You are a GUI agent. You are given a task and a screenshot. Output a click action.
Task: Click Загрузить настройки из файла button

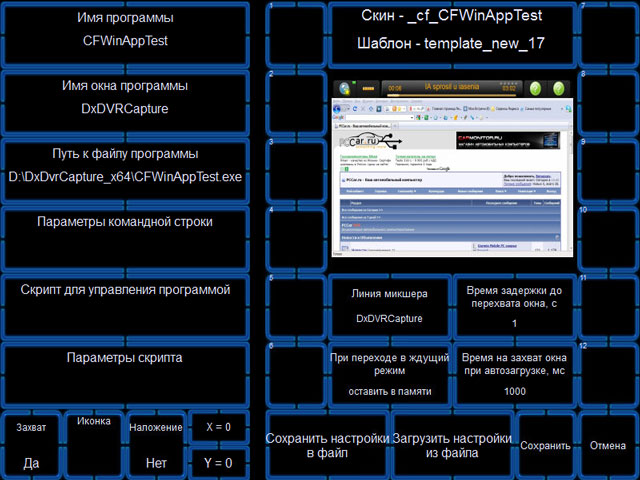(453, 445)
